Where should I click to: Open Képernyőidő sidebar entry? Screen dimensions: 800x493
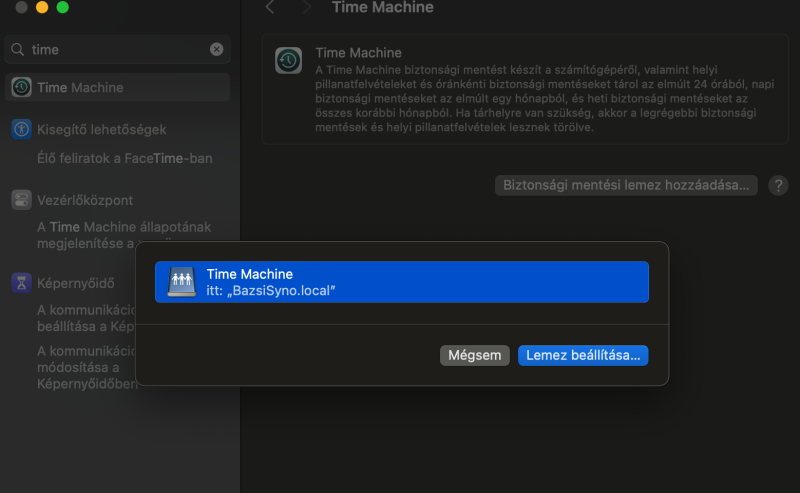pyautogui.click(x=76, y=283)
